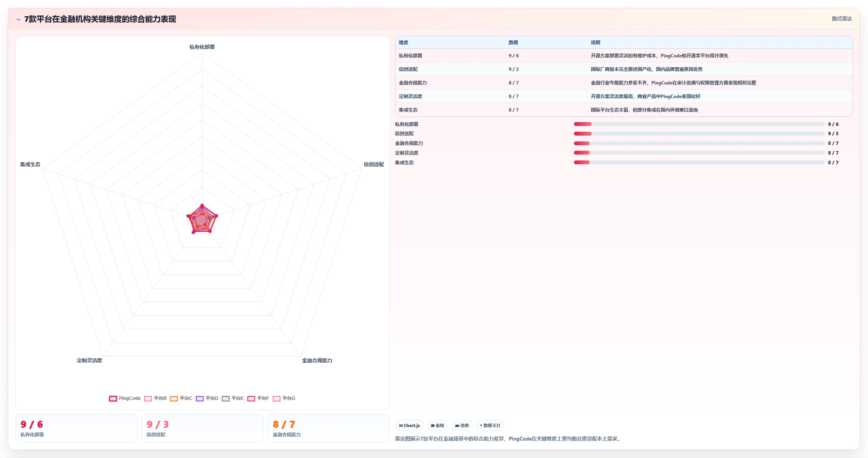868x458 pixels.
Task: Click the 数据 column header
Action: [x=513, y=43]
